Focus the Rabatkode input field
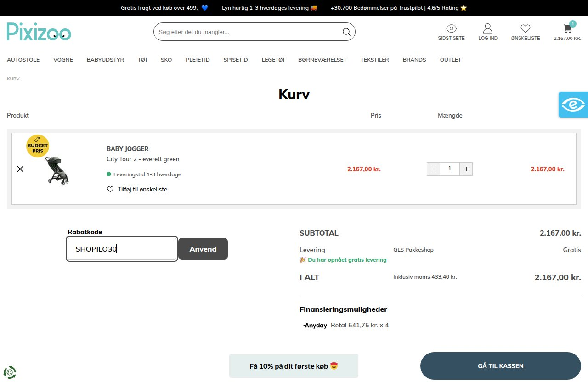The width and height of the screenshot is (588, 382). coord(122,249)
